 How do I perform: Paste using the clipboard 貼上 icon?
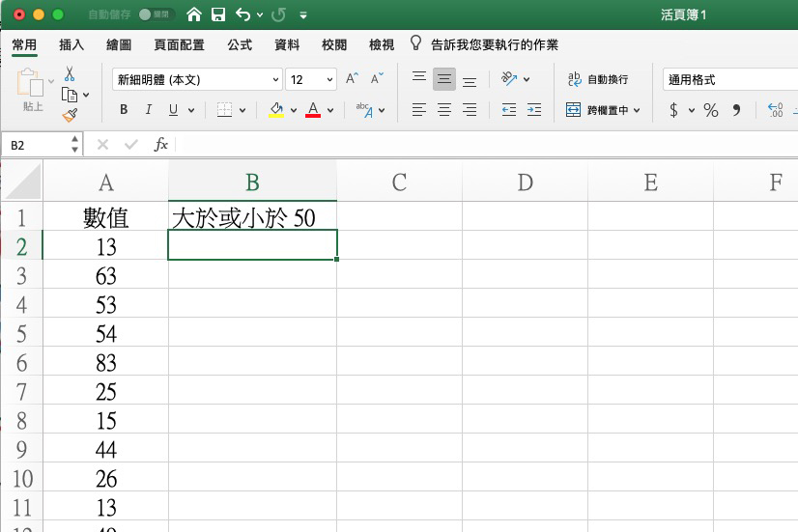pyautogui.click(x=31, y=90)
